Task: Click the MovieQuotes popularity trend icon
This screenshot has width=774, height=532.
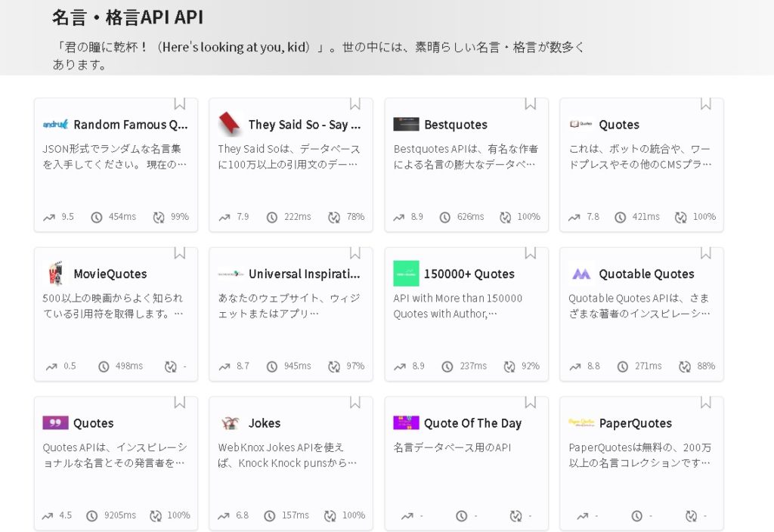Action: coord(51,367)
